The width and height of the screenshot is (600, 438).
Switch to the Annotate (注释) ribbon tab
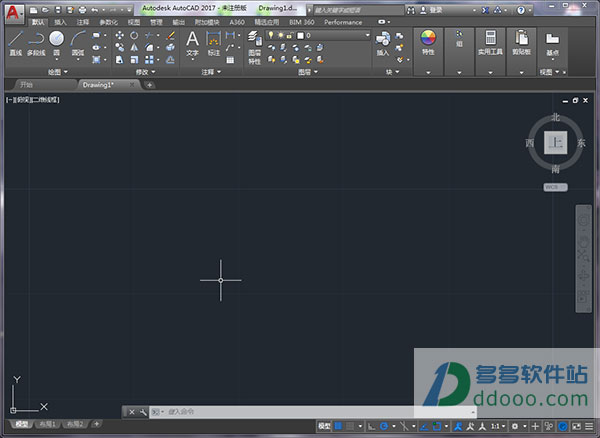pyautogui.click(x=83, y=22)
